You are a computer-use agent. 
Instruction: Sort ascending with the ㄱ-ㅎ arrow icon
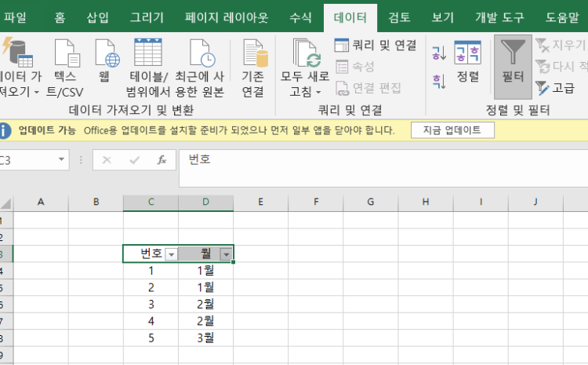tap(439, 53)
